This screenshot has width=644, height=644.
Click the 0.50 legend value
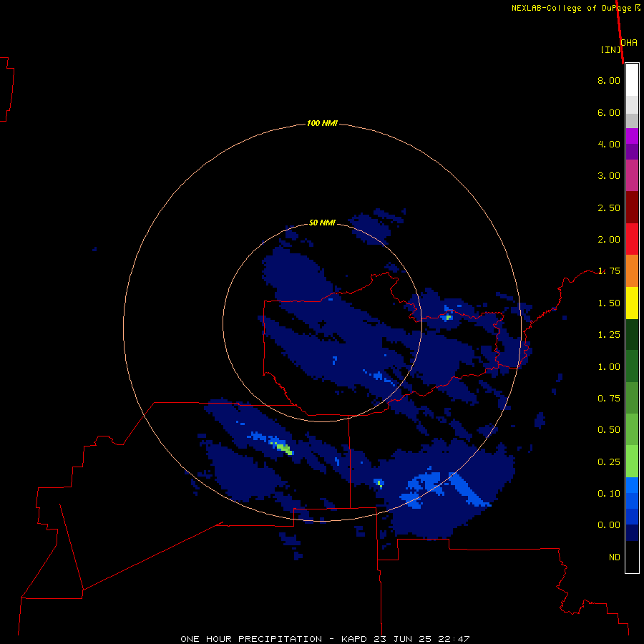click(x=609, y=430)
